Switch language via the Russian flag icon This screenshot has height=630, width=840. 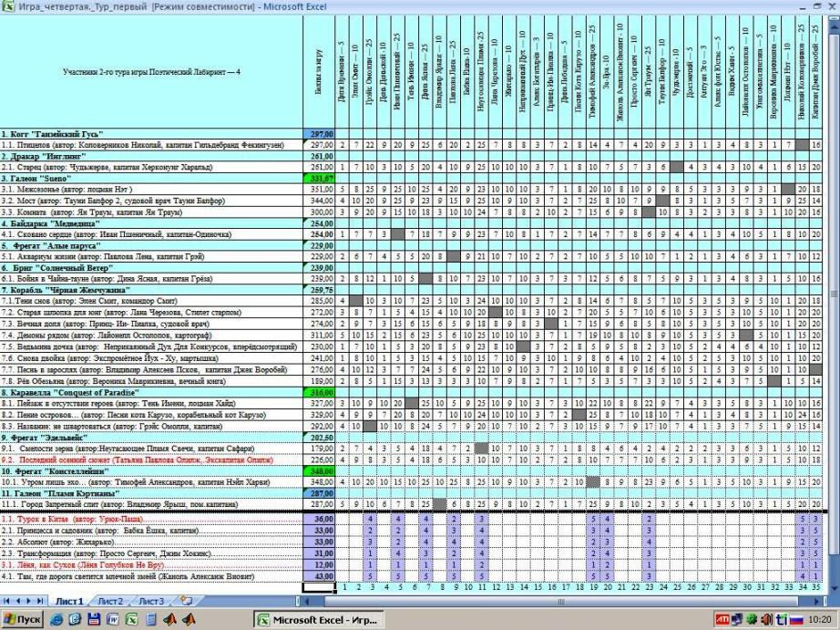[x=796, y=619]
